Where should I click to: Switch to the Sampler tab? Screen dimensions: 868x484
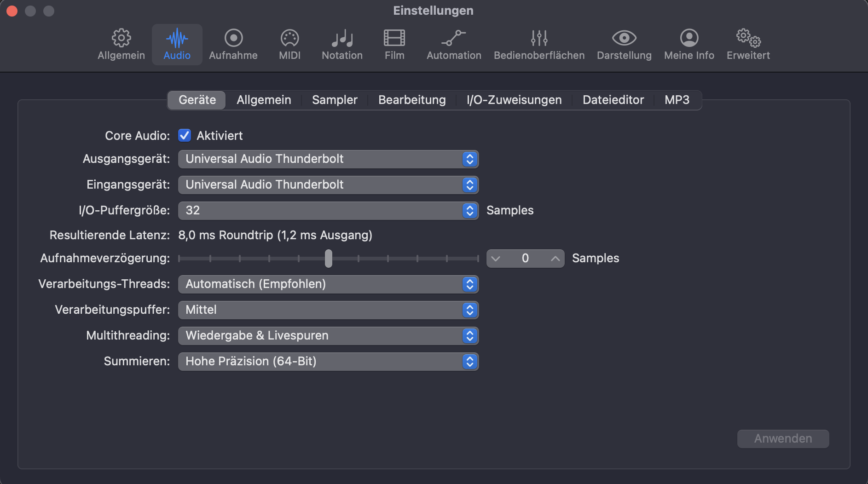(335, 100)
